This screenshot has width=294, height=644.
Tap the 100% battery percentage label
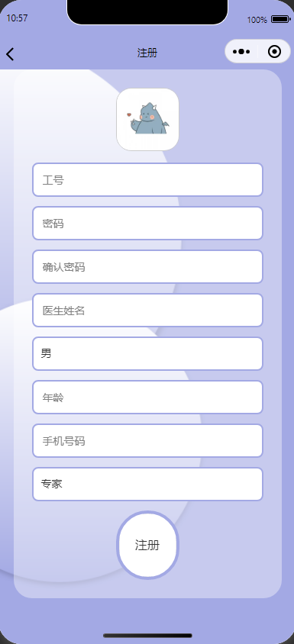coord(257,20)
